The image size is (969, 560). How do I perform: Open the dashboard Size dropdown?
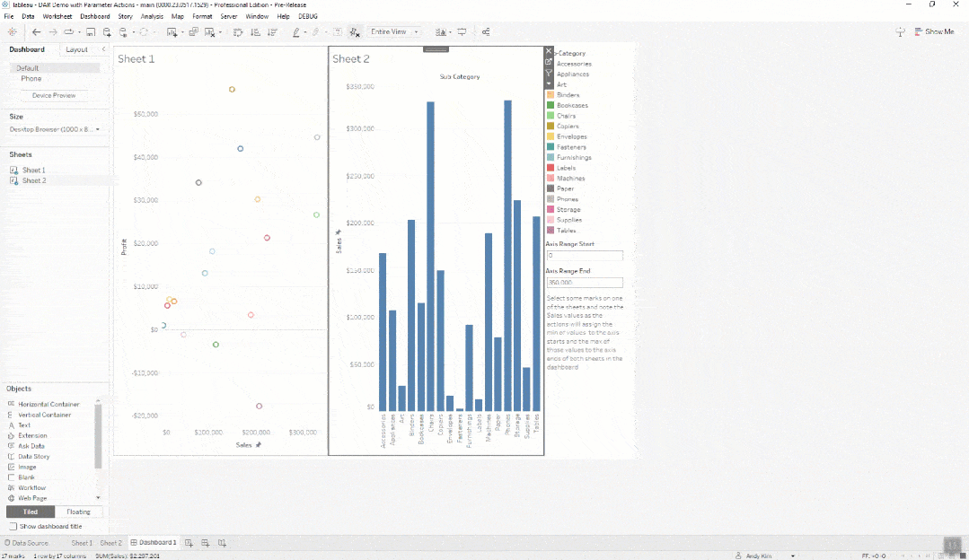click(55, 129)
